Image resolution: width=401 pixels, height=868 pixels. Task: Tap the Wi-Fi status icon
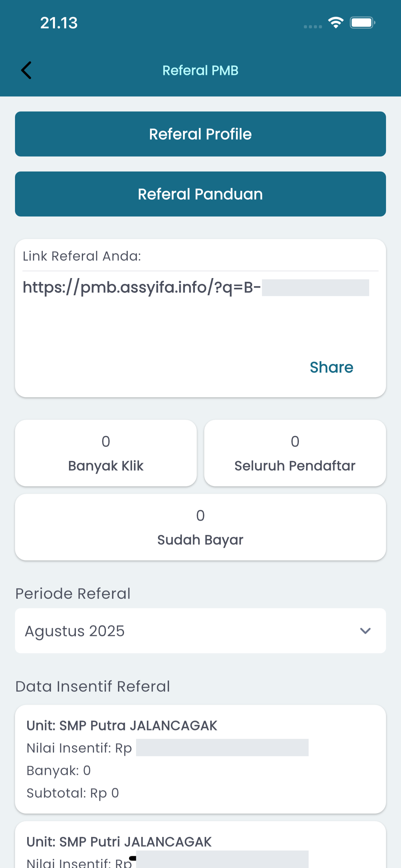point(336,22)
